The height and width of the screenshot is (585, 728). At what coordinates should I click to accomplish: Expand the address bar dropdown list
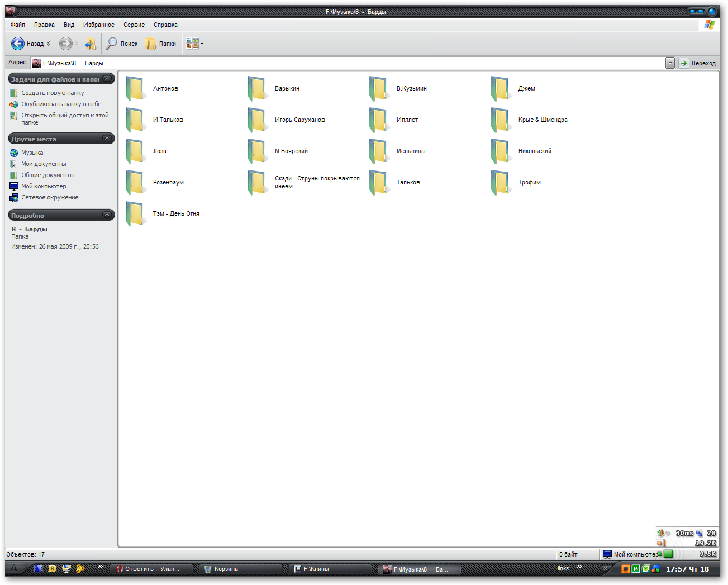tap(670, 63)
